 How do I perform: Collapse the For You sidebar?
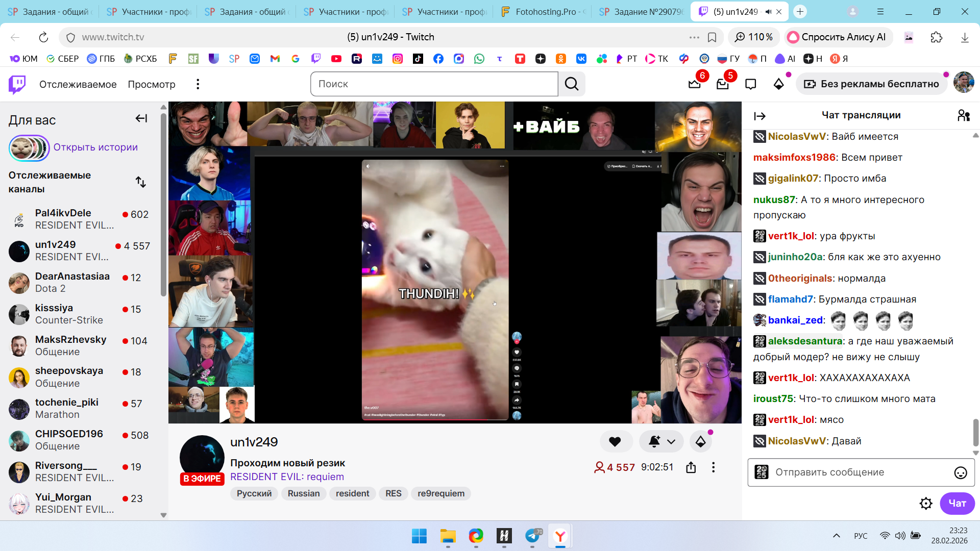pyautogui.click(x=141, y=119)
